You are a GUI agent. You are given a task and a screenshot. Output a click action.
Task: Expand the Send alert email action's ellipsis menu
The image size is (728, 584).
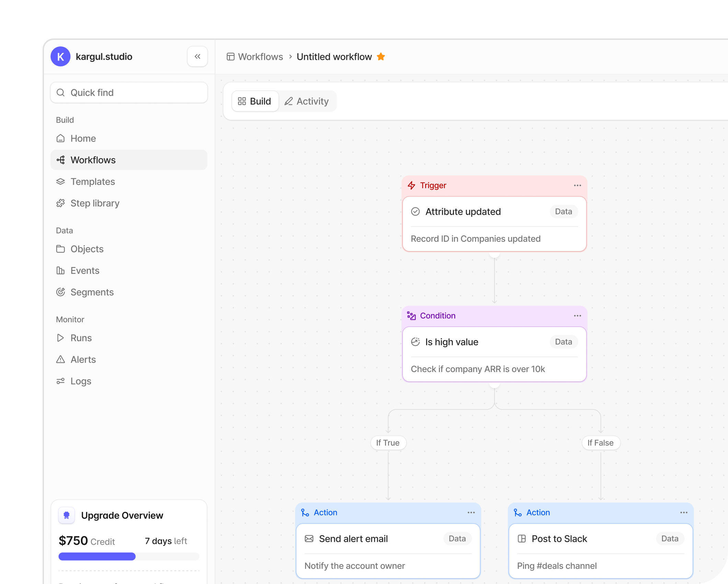471,513
